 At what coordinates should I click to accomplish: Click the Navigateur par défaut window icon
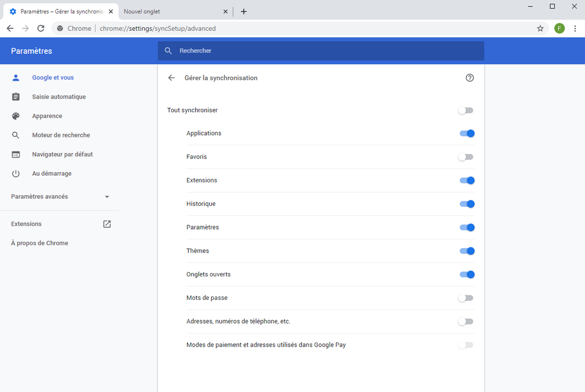16,154
